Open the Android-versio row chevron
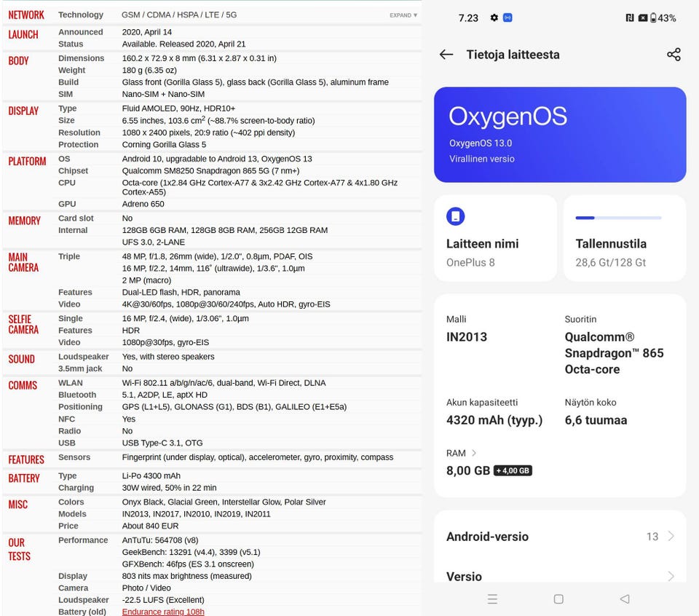Screen dimensions: 699x616 click(x=671, y=536)
